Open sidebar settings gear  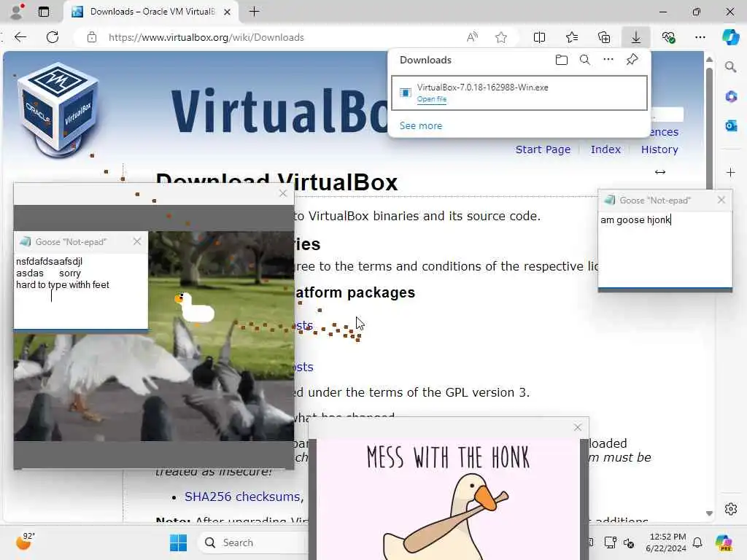point(731,509)
